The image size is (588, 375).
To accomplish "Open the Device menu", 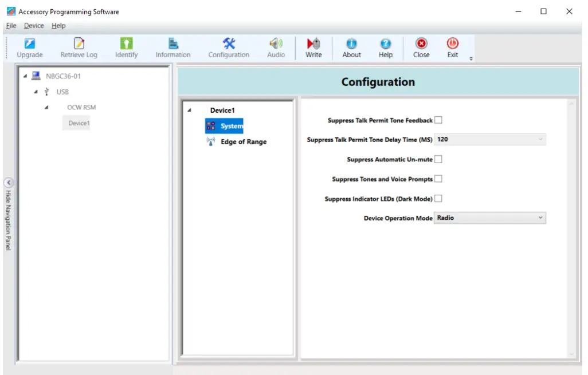I will [x=34, y=25].
